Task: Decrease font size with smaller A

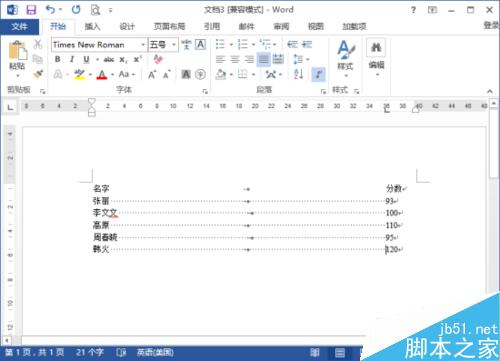Action: point(167,74)
